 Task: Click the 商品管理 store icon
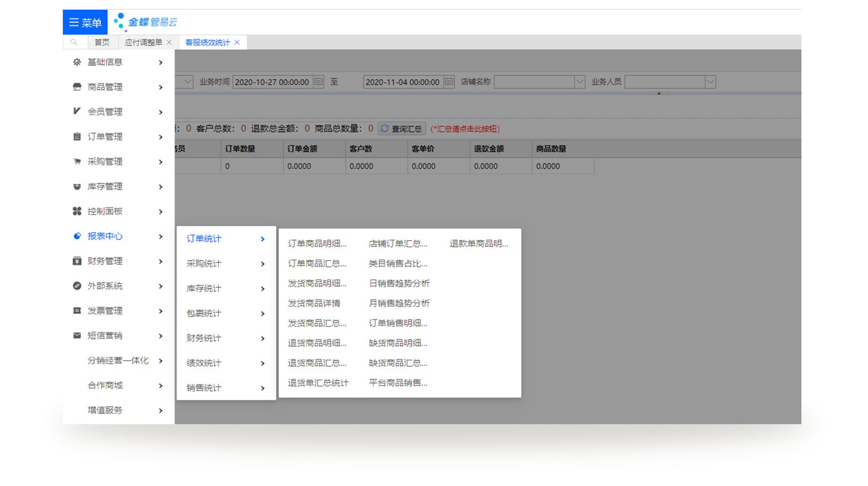pos(77,87)
